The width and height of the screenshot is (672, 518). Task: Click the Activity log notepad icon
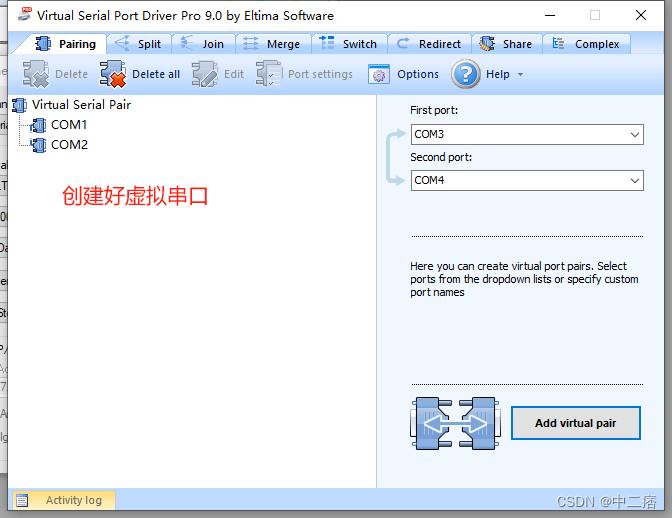(x=22, y=500)
